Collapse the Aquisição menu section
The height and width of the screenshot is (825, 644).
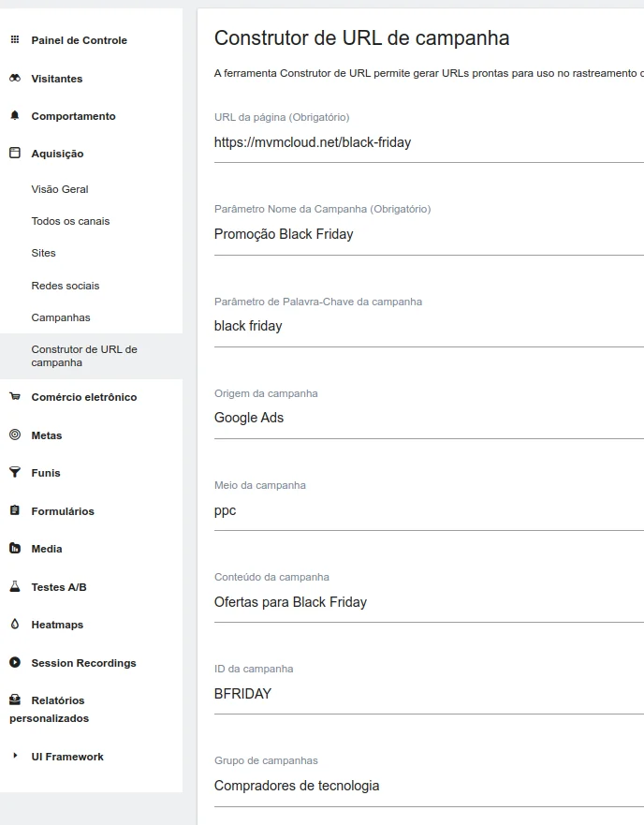point(57,154)
